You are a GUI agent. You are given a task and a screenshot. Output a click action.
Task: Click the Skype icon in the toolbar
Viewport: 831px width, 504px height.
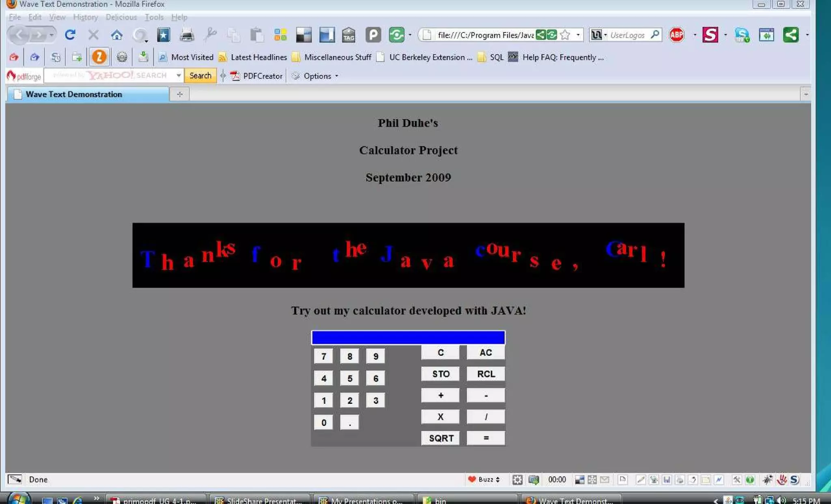click(742, 35)
